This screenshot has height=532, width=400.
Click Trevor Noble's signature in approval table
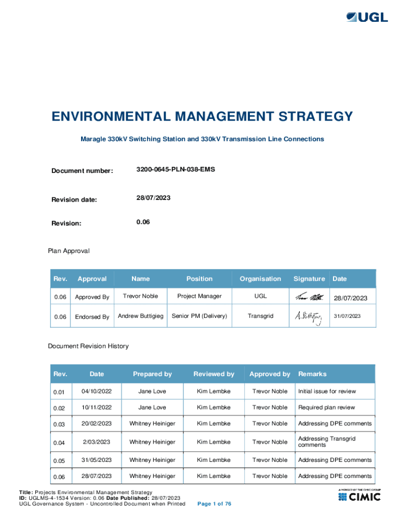[309, 297]
